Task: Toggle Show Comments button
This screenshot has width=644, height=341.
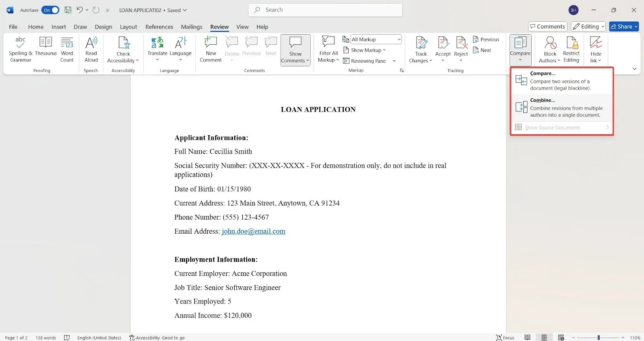Action: pos(295,50)
